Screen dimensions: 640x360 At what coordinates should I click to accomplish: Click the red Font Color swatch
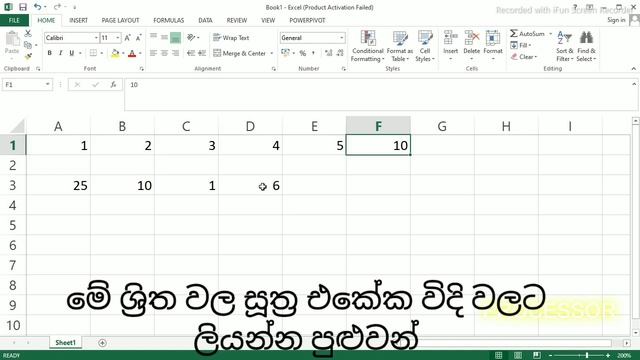(132, 53)
